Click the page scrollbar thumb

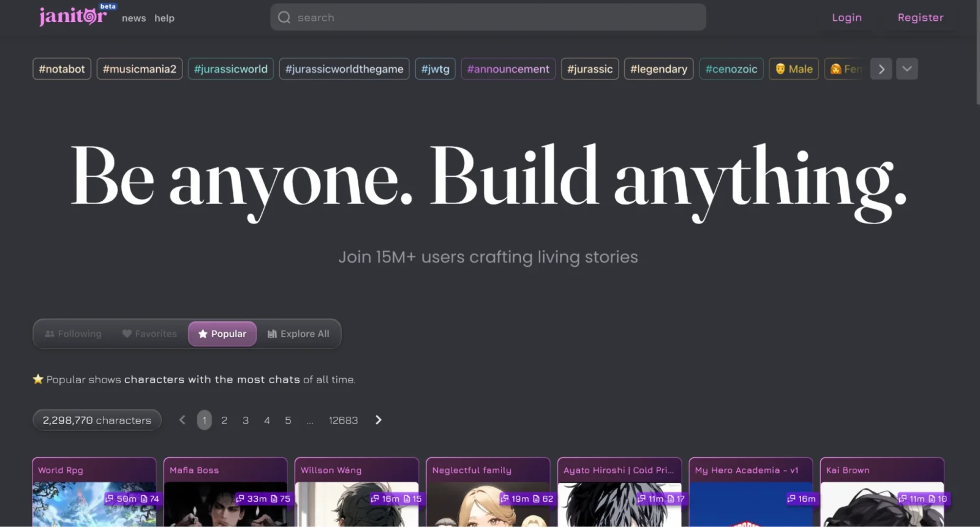coord(977,52)
